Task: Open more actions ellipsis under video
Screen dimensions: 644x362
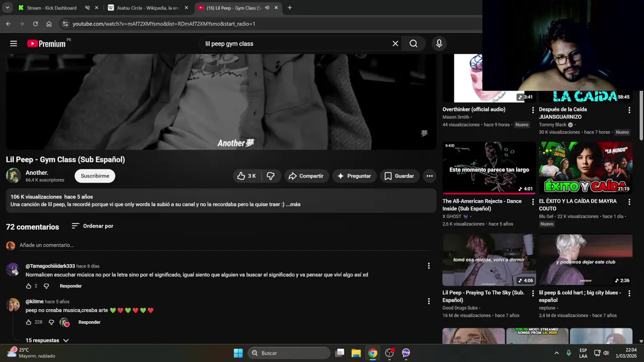Action: pos(429,176)
